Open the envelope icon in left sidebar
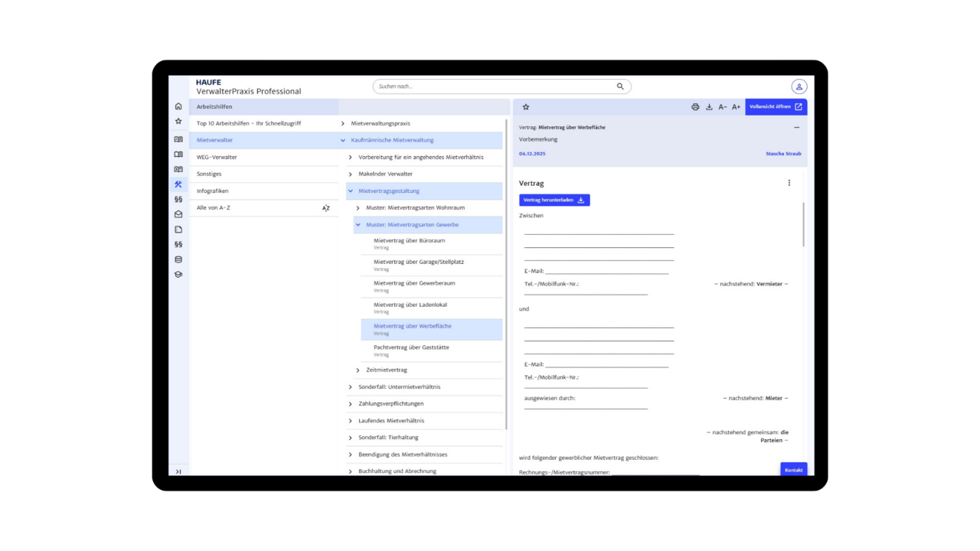The height and width of the screenshot is (551, 980). (178, 214)
